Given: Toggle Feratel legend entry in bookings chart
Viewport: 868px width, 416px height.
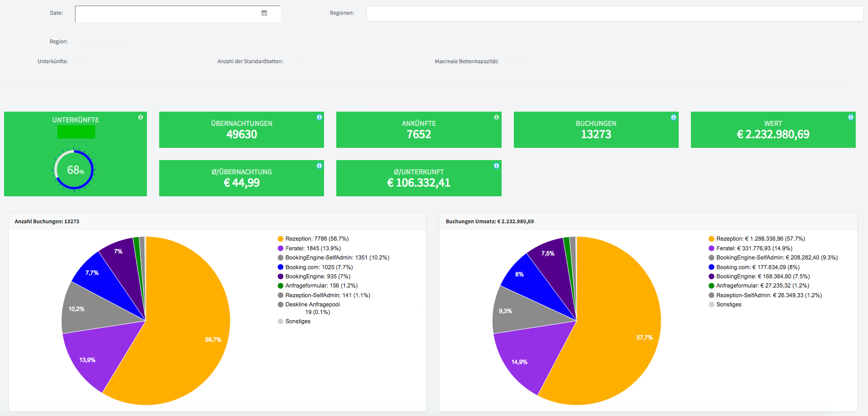Looking at the screenshot, I should (x=309, y=248).
